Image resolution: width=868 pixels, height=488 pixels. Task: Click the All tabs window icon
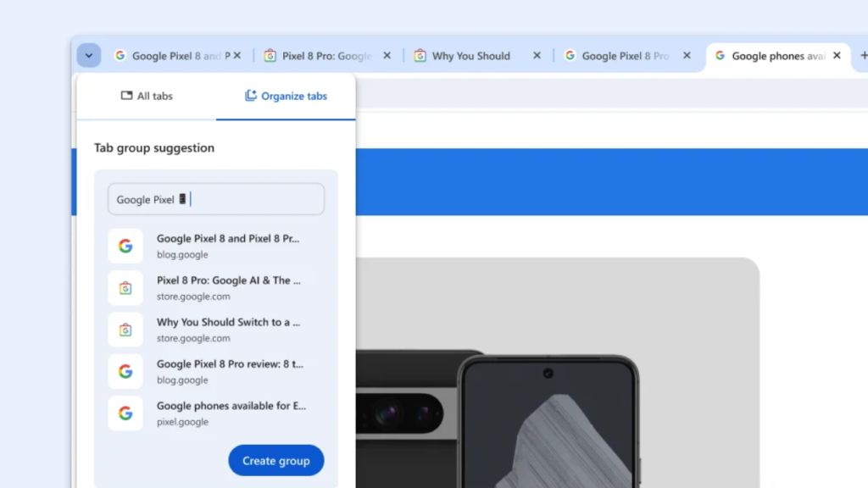pyautogui.click(x=127, y=95)
